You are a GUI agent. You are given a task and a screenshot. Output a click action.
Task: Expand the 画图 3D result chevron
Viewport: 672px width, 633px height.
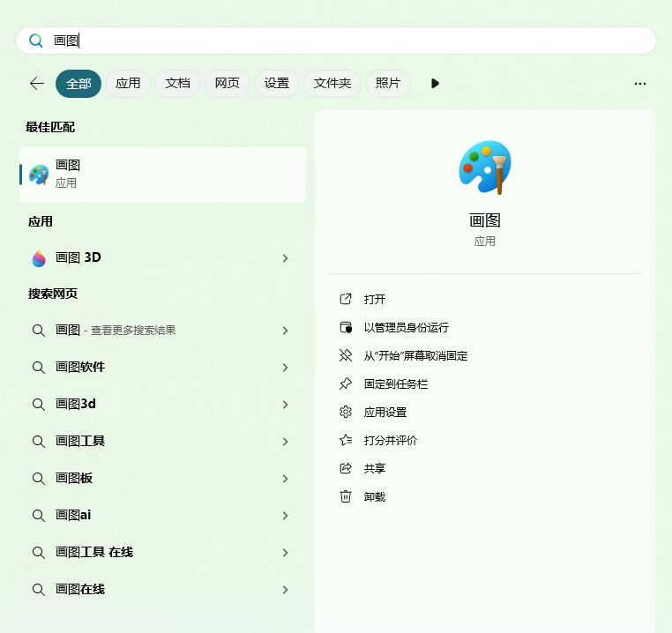pyautogui.click(x=286, y=258)
